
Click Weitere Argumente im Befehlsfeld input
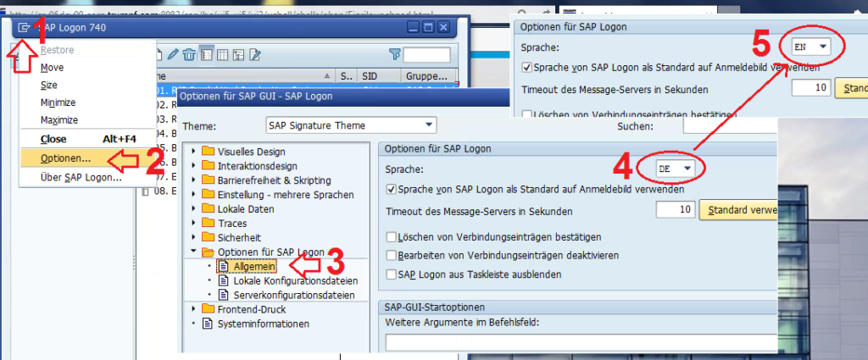point(581,343)
